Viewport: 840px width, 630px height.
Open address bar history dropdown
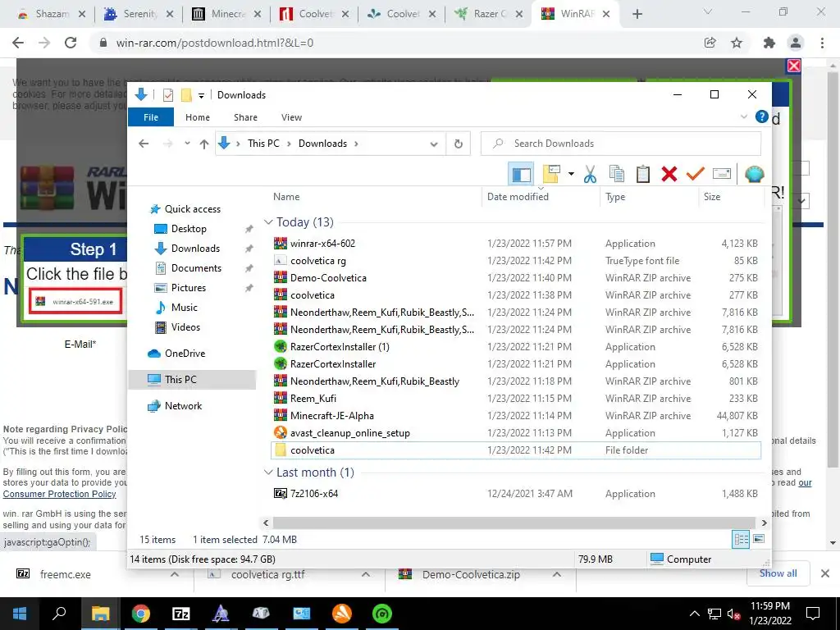[434, 144]
